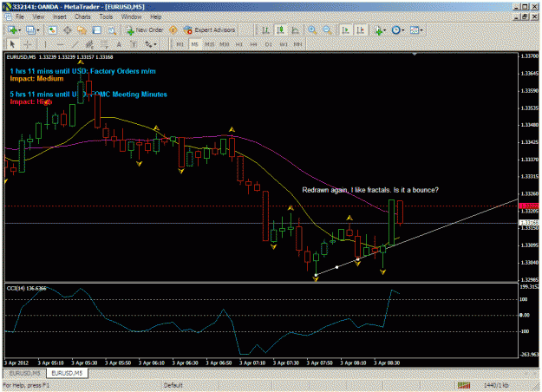Select the H4 timeframe
542x392 pixels.
254,44
